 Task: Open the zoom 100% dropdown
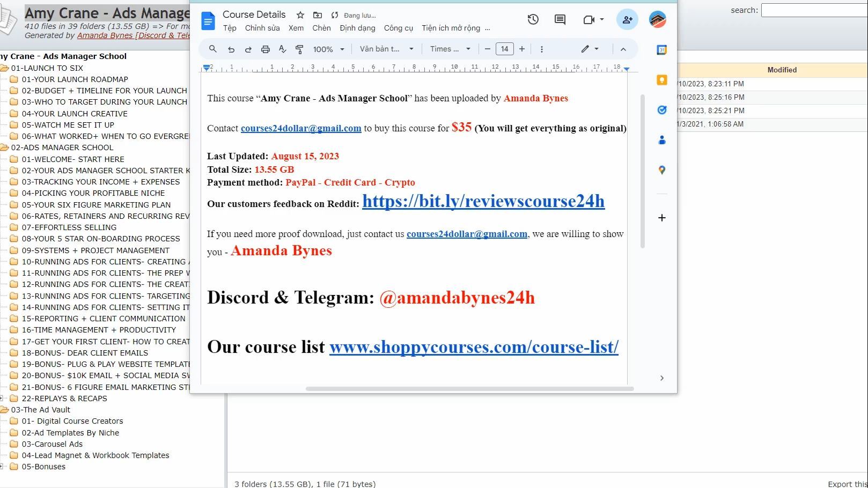click(x=329, y=49)
